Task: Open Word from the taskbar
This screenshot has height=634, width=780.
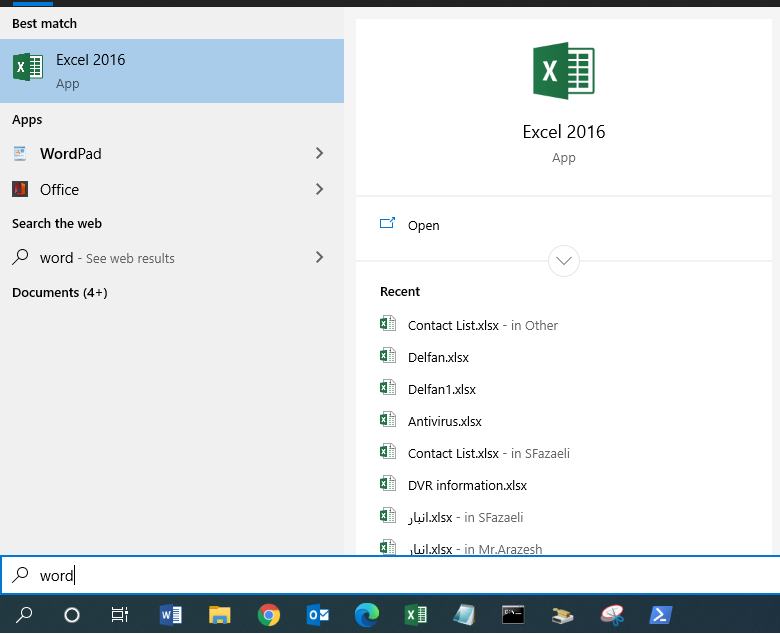Action: pos(171,615)
